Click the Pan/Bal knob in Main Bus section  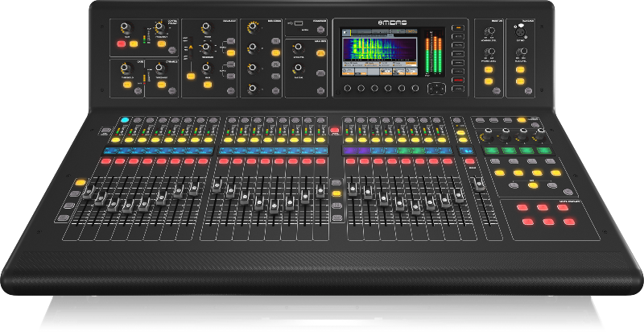tap(299, 68)
